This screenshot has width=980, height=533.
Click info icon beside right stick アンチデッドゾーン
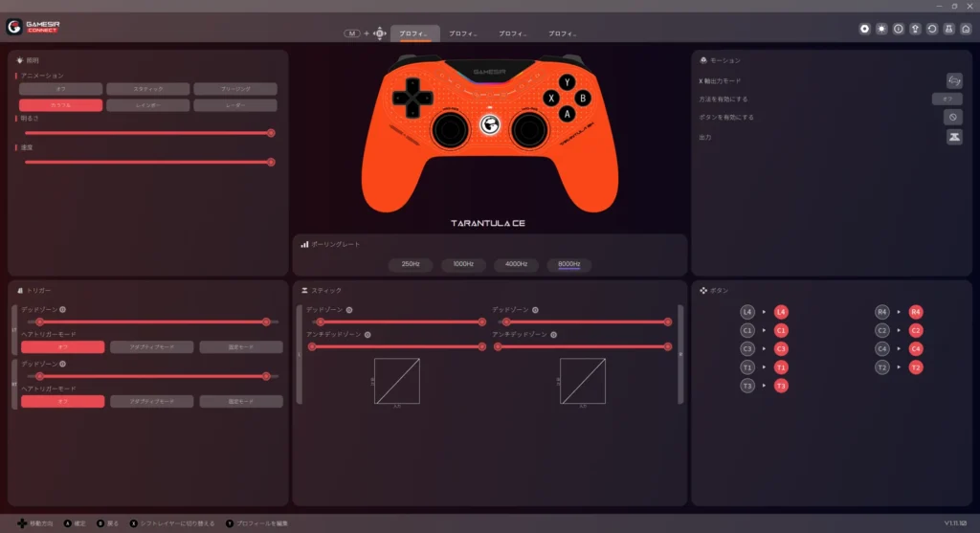554,335
